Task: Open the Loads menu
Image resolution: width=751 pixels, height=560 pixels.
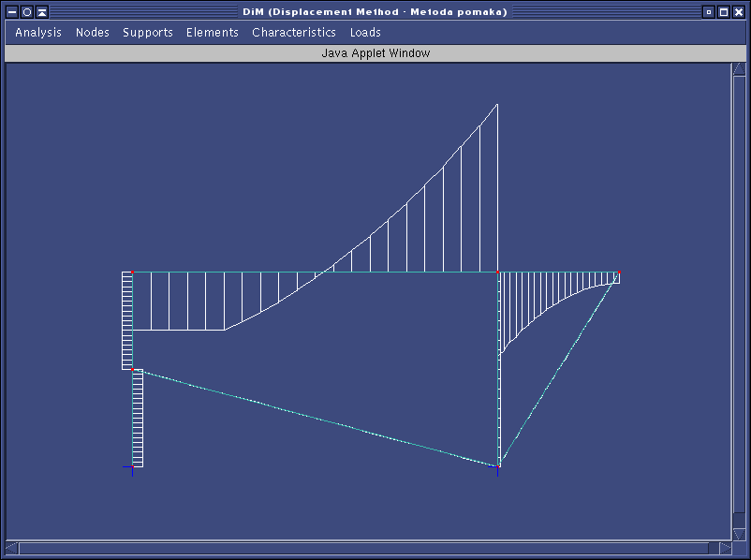Action: [365, 33]
